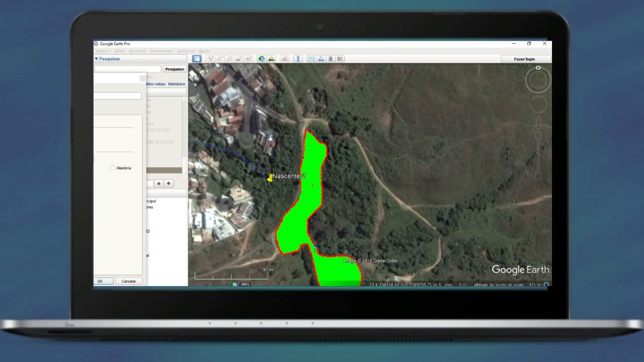Image resolution: width=644 pixels, height=362 pixels.
Task: Select the Add Placemark toolbar icon
Action: [x=210, y=59]
